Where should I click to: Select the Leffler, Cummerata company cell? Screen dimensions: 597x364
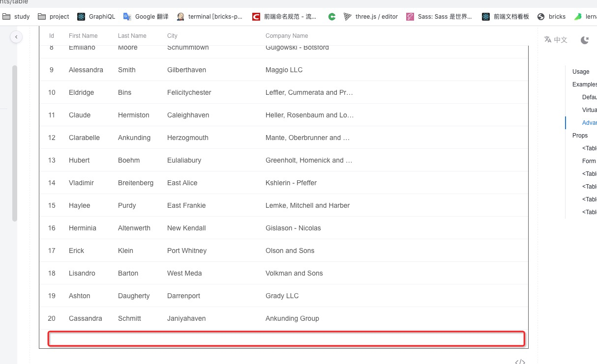[309, 92]
